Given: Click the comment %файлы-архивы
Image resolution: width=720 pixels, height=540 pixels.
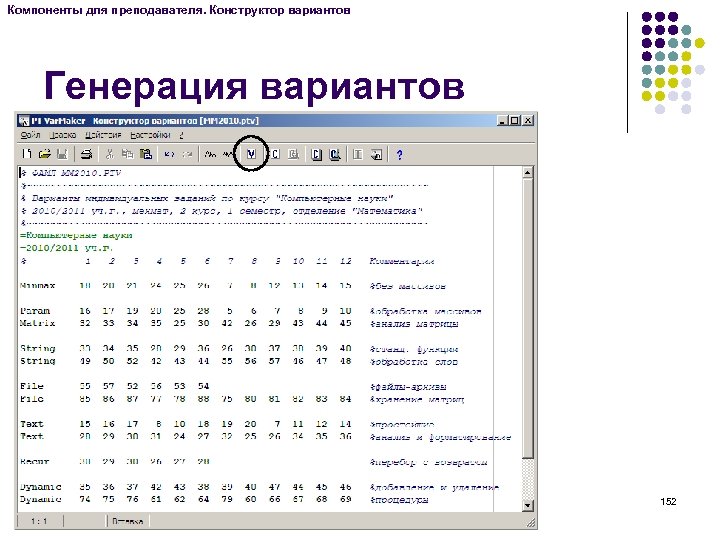Looking at the screenshot, I should pos(408,387).
